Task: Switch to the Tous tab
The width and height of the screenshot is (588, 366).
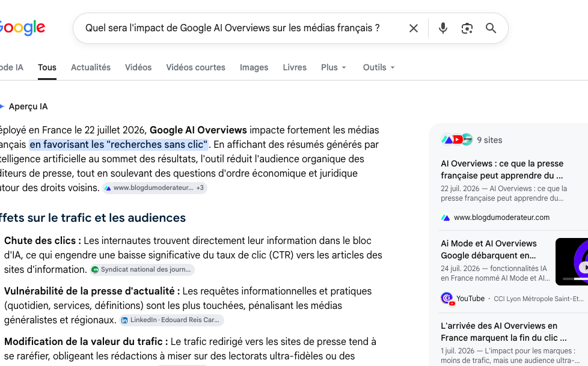Action: [x=47, y=67]
